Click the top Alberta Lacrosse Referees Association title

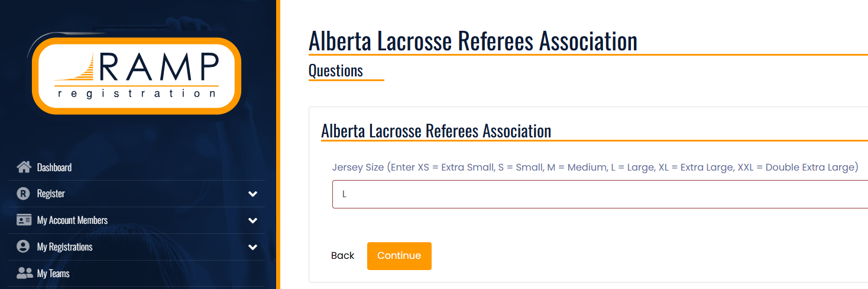click(x=473, y=41)
